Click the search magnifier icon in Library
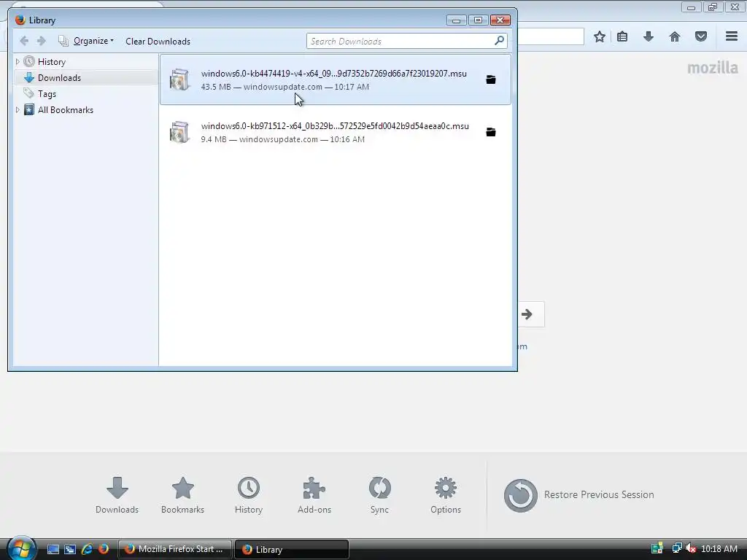Image resolution: width=747 pixels, height=560 pixels. click(499, 41)
